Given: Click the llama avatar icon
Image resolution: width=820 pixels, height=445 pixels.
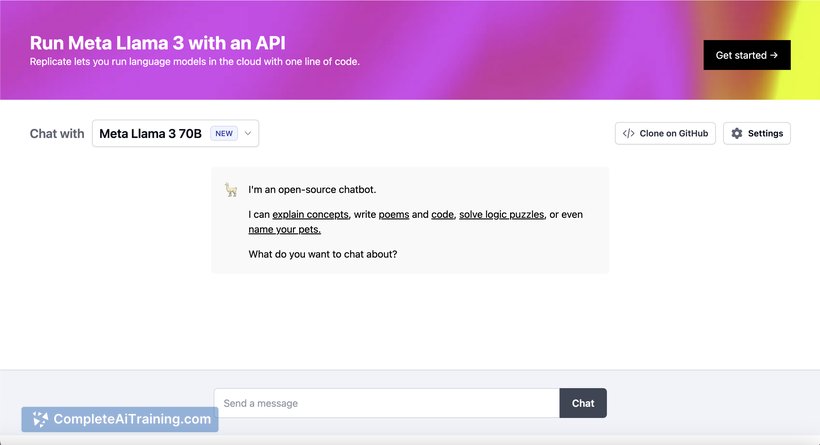Looking at the screenshot, I should click(231, 189).
